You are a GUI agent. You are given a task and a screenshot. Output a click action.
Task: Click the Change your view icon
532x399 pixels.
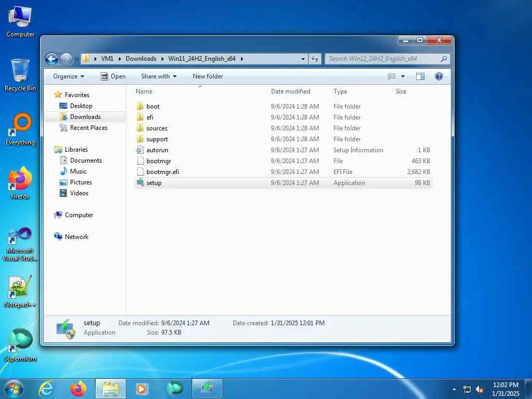pyautogui.click(x=392, y=76)
